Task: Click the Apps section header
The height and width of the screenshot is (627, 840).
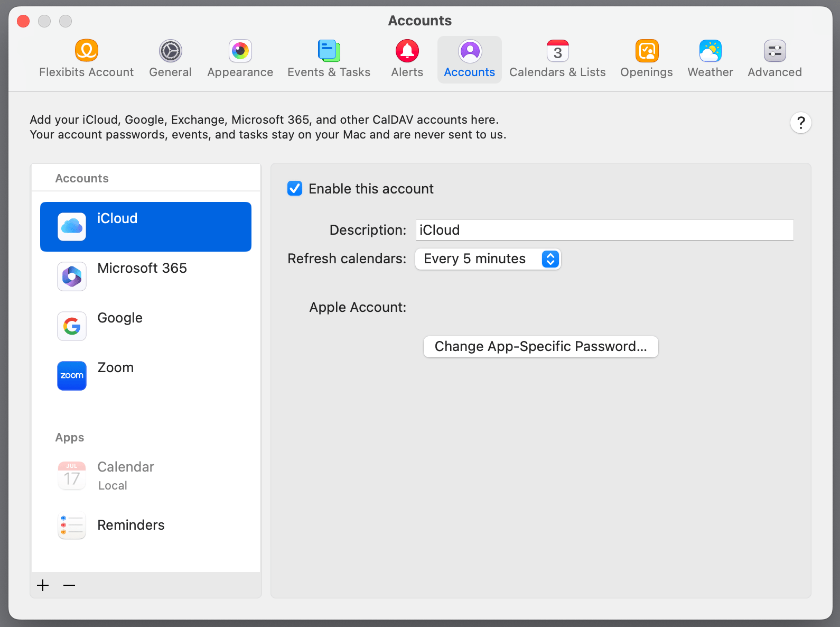Action: (x=70, y=437)
